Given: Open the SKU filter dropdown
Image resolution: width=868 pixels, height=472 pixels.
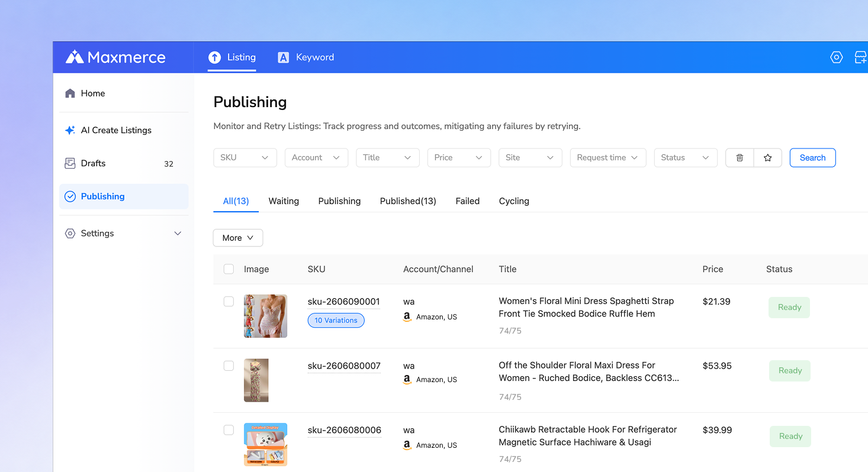Looking at the screenshot, I should [x=245, y=158].
